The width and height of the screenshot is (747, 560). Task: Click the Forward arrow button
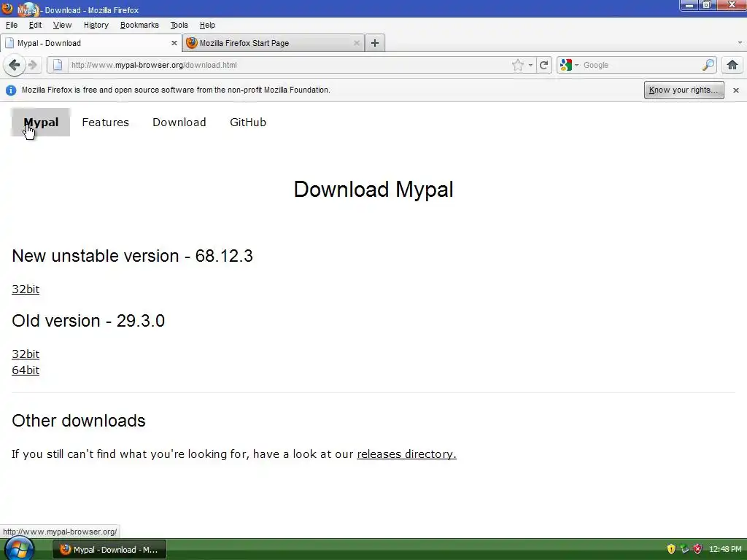[33, 65]
